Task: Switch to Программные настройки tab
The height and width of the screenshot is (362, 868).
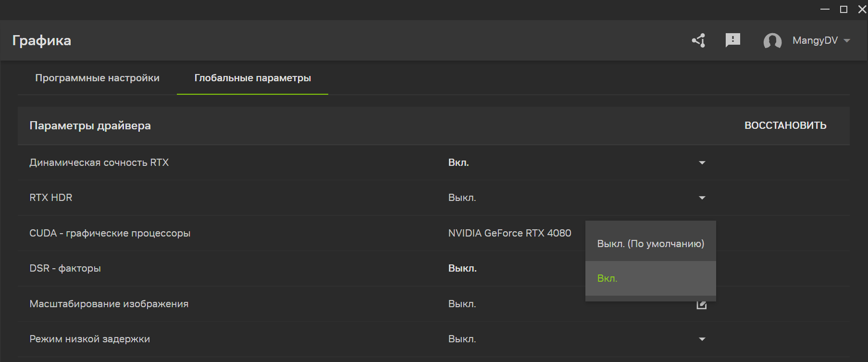Action: pos(97,78)
